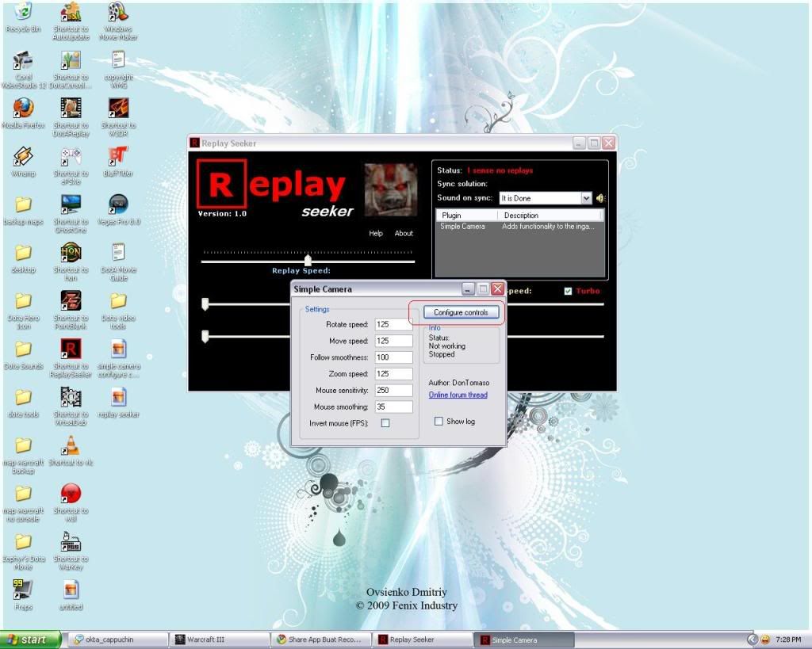Image resolution: width=812 pixels, height=649 pixels.
Task: Close the Simple Camera window
Action: coord(498,289)
